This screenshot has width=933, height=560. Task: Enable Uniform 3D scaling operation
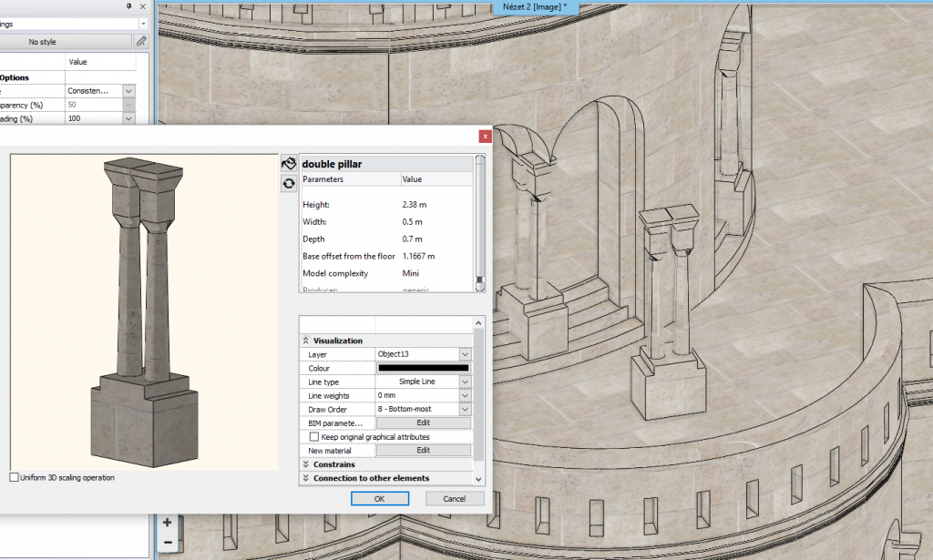click(x=14, y=477)
